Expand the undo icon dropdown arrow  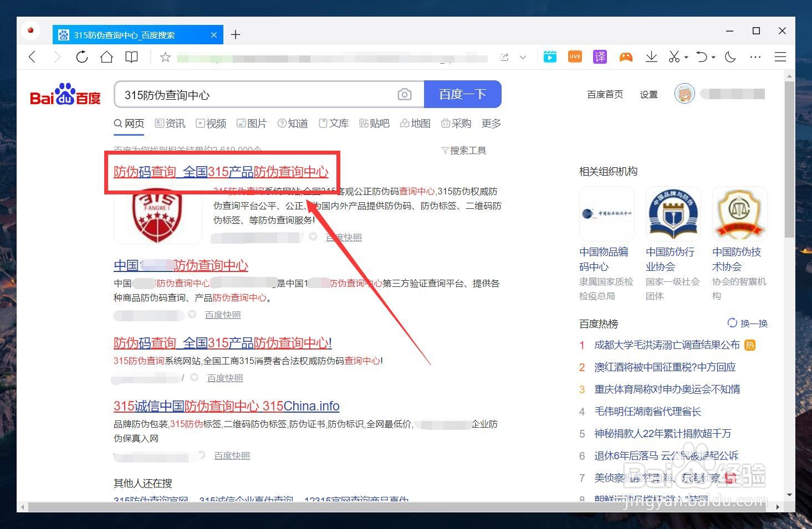tap(713, 57)
